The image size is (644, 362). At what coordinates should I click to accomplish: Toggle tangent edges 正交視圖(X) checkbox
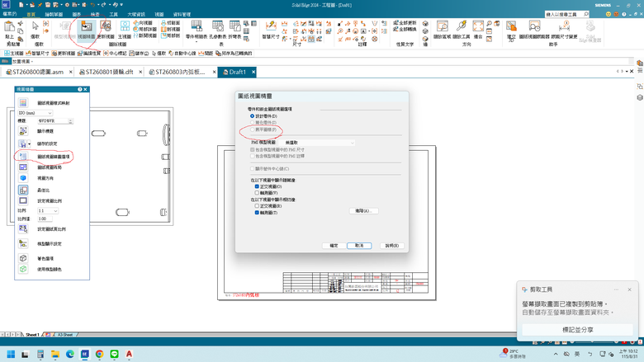(x=257, y=206)
